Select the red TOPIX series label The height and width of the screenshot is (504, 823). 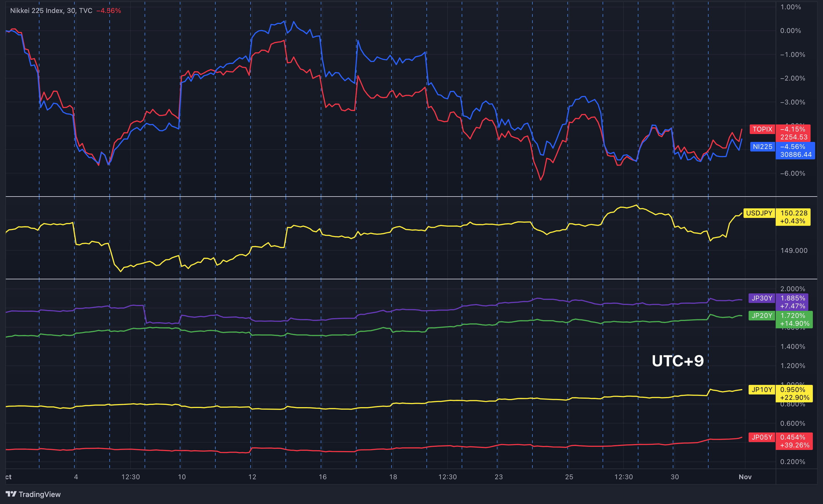coord(762,129)
